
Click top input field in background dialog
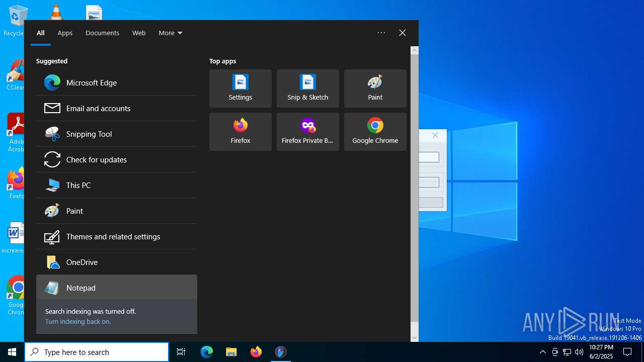(x=429, y=157)
